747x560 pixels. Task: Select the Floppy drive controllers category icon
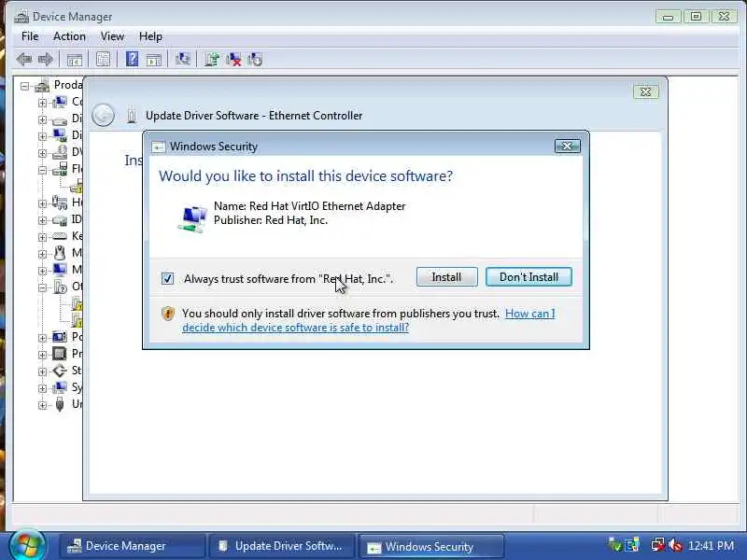click(60, 169)
